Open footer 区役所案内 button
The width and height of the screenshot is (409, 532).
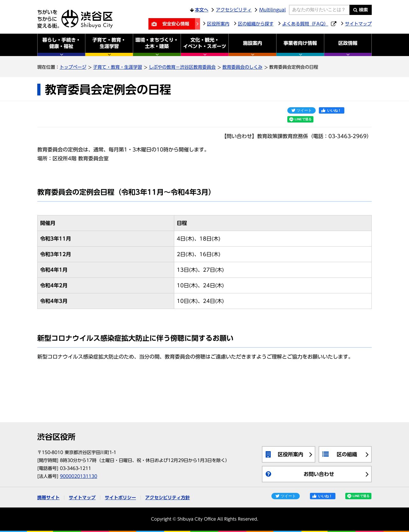tap(289, 454)
